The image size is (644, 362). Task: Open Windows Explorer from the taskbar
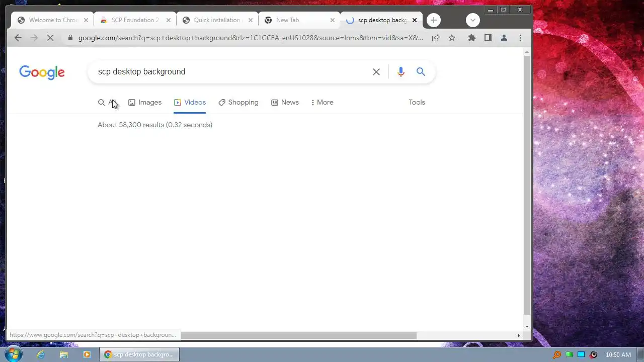coord(64,354)
